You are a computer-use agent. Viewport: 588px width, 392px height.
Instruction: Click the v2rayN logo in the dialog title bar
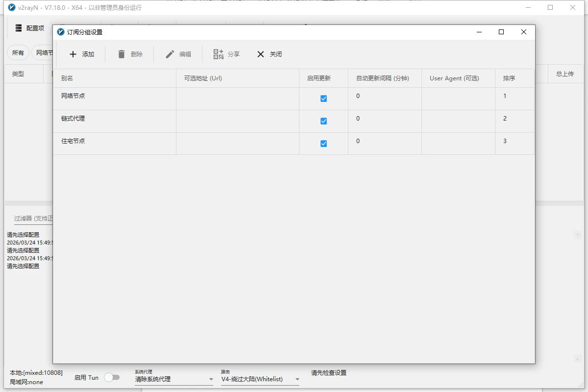coord(61,32)
